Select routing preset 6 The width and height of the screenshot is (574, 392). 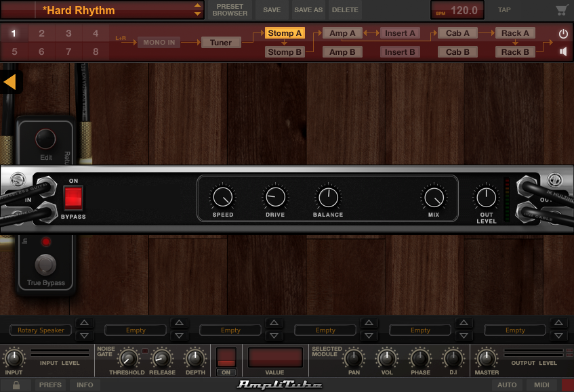tap(41, 51)
